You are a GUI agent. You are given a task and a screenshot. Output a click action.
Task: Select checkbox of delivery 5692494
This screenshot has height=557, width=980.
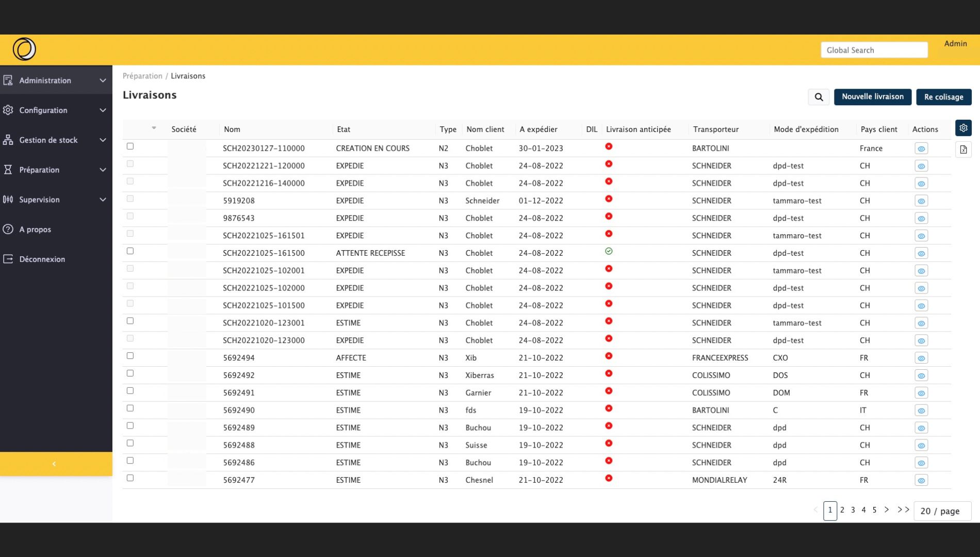click(x=130, y=356)
